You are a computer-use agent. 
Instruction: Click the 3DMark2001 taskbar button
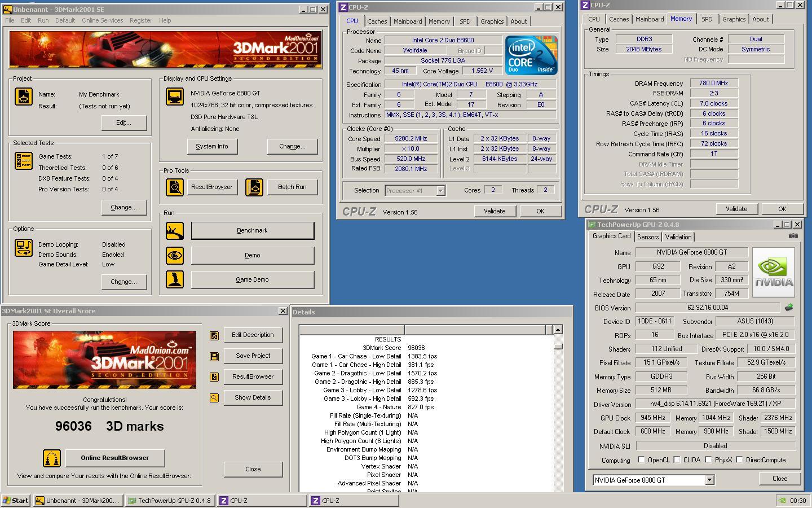(x=78, y=500)
